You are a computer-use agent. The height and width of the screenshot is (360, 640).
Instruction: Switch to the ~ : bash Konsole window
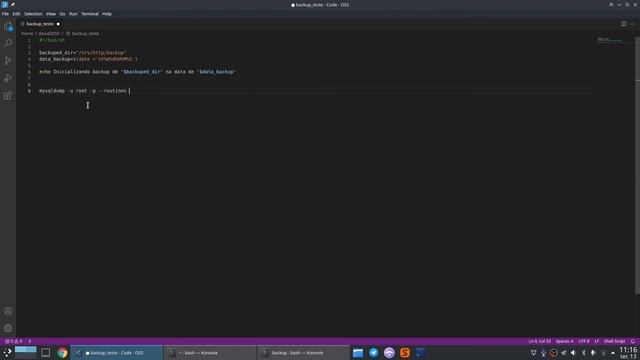209,353
